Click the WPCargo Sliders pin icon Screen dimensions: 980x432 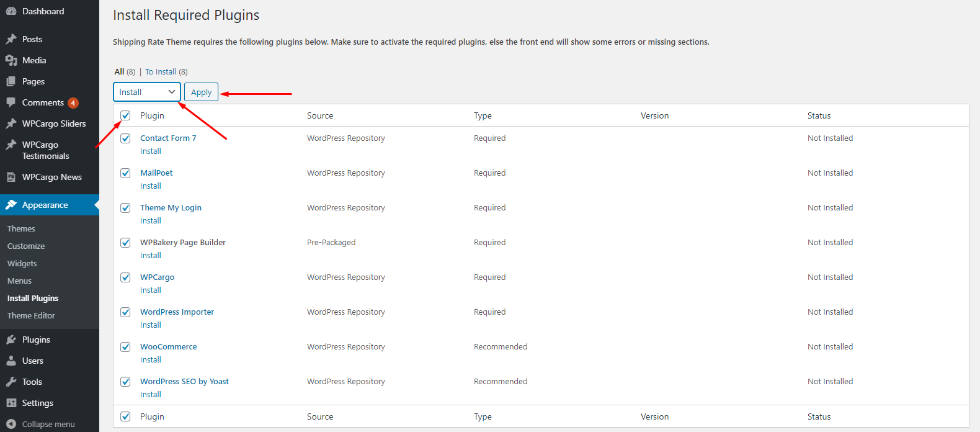[x=11, y=124]
